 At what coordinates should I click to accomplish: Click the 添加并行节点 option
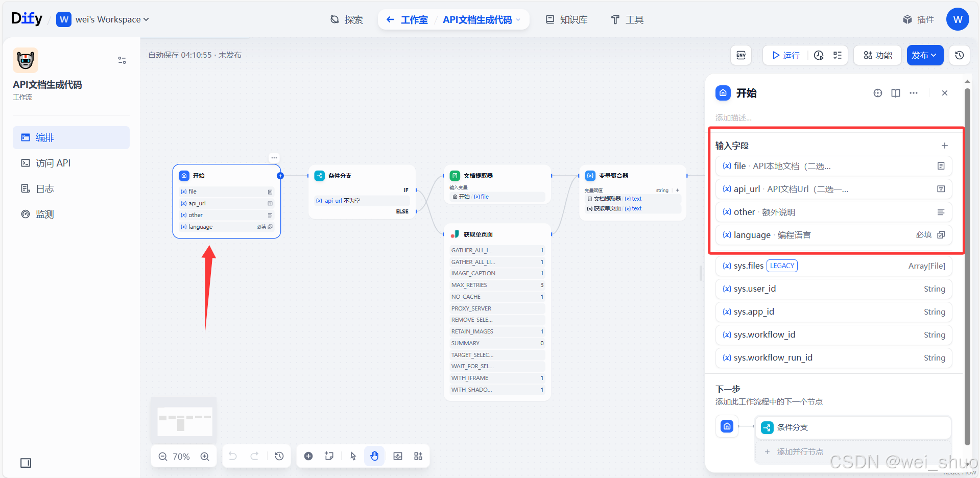coord(801,451)
